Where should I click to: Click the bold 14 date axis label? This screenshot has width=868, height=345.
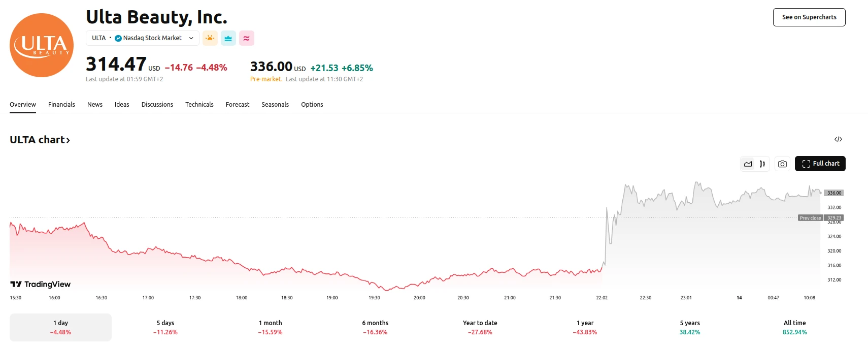click(x=739, y=298)
